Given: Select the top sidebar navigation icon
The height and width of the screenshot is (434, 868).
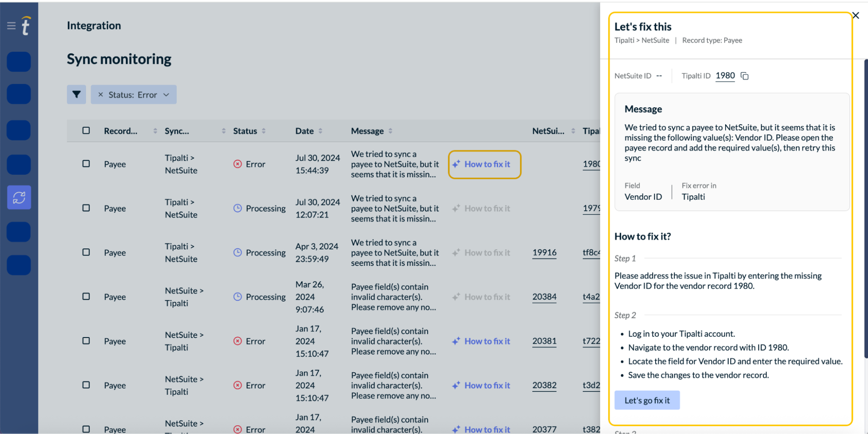Looking at the screenshot, I should (x=19, y=61).
